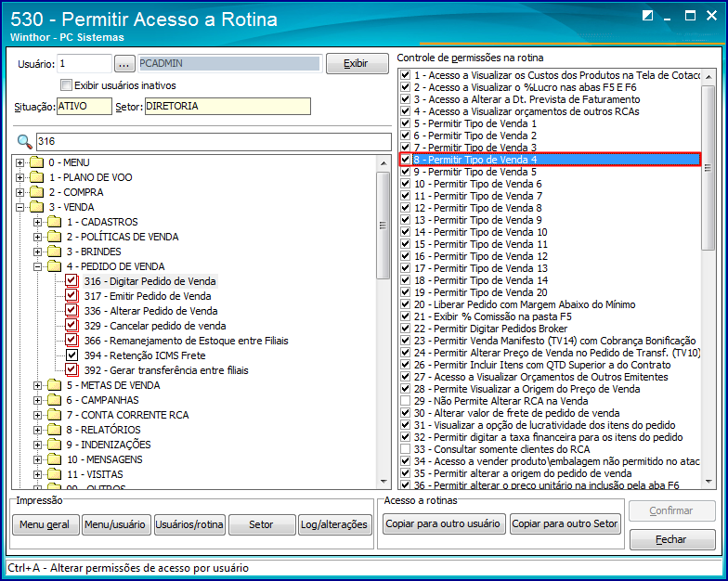Click the permissions list scroll-down arrow
728x581 pixels.
(x=708, y=482)
